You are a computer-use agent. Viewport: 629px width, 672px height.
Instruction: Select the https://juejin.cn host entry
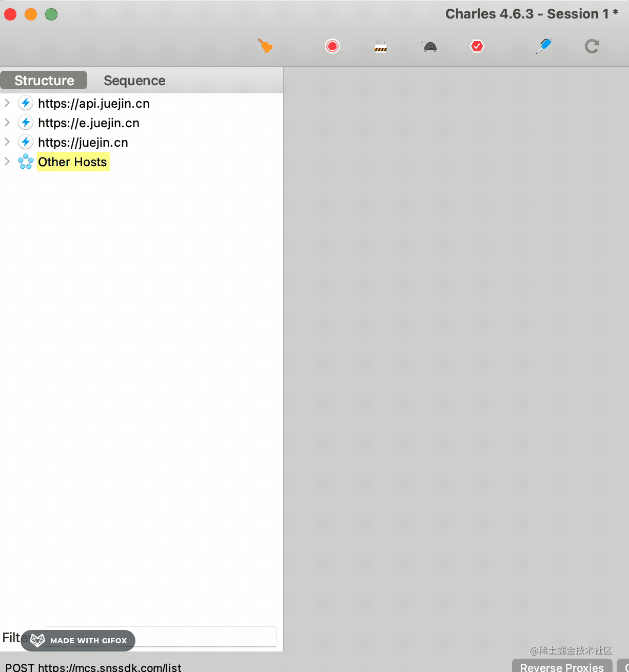click(83, 142)
